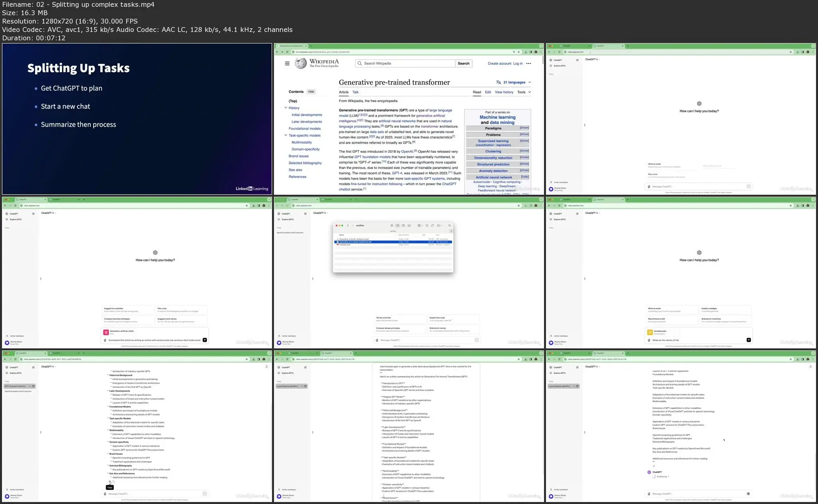The height and width of the screenshot is (504, 818).
Task: Show the Problems section in the infobox
Action: pyautogui.click(x=524, y=134)
